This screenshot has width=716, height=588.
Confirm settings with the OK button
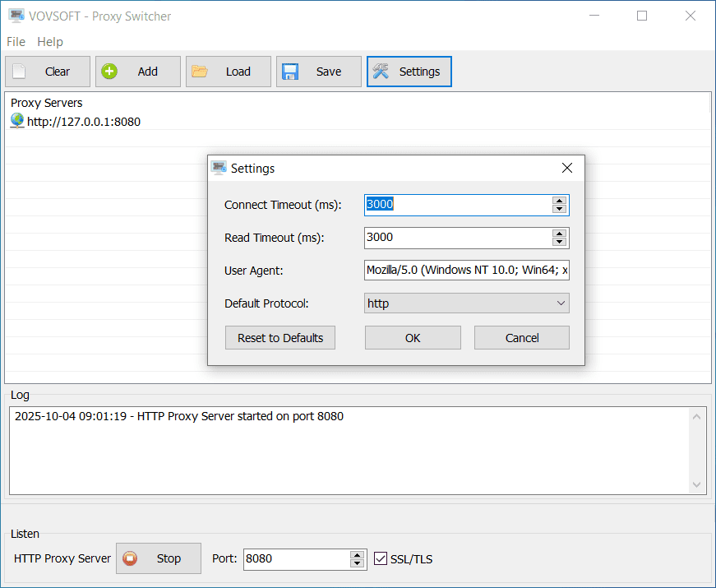tap(413, 338)
